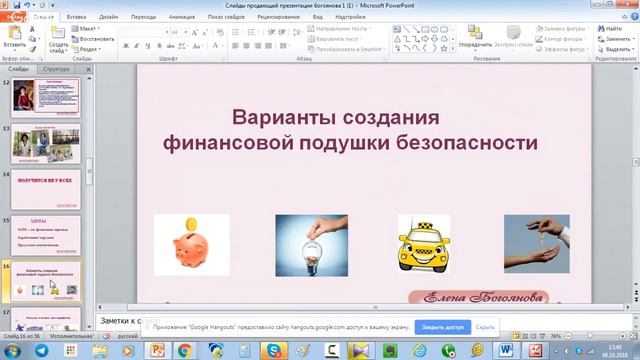Expand the shapes gallery more arrow
The height and width of the screenshot is (360, 640).
coord(453,49)
